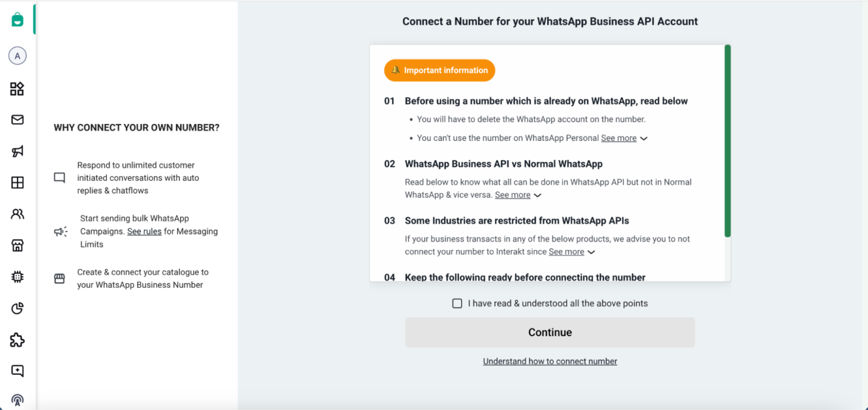This screenshot has width=868, height=410.
Task: Open the inbox mail icon
Action: tap(17, 120)
